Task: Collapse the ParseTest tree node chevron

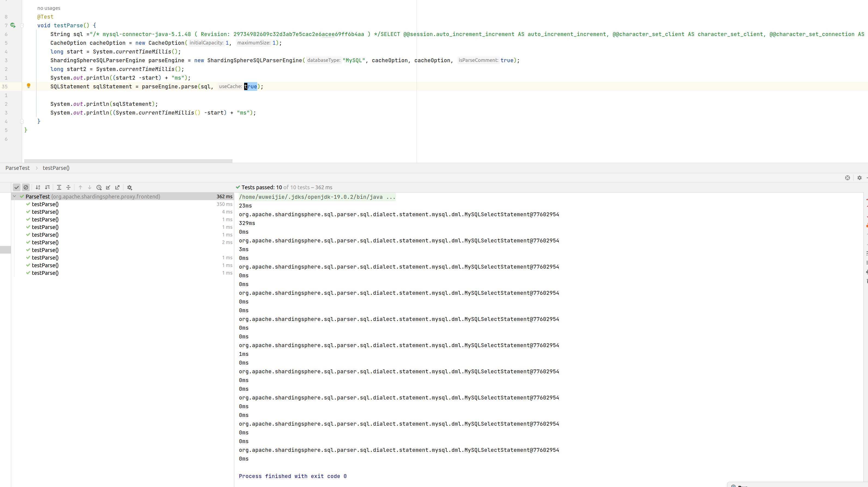Action: (14, 196)
